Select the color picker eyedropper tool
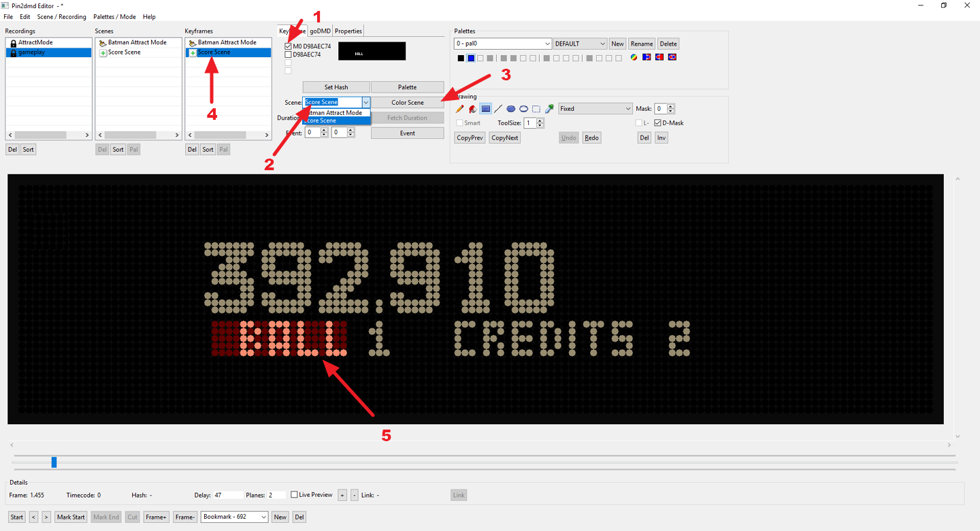The width and height of the screenshot is (980, 531). 549,109
